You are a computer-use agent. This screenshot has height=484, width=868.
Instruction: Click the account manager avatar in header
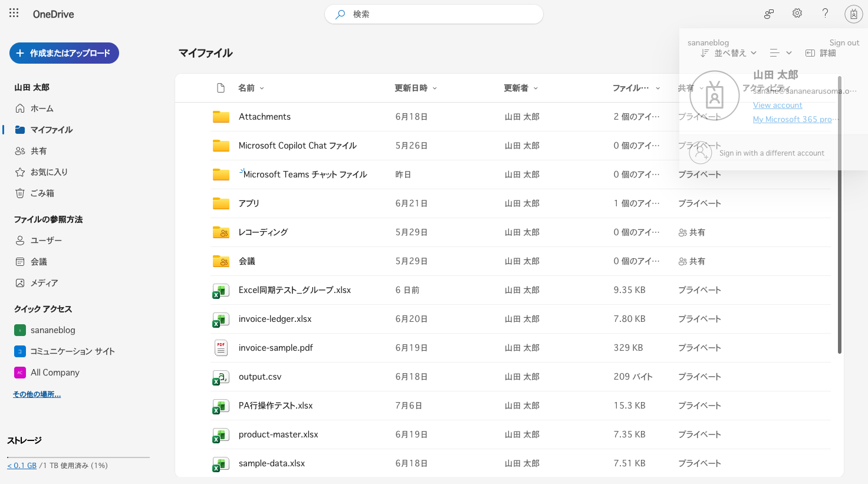pos(854,14)
